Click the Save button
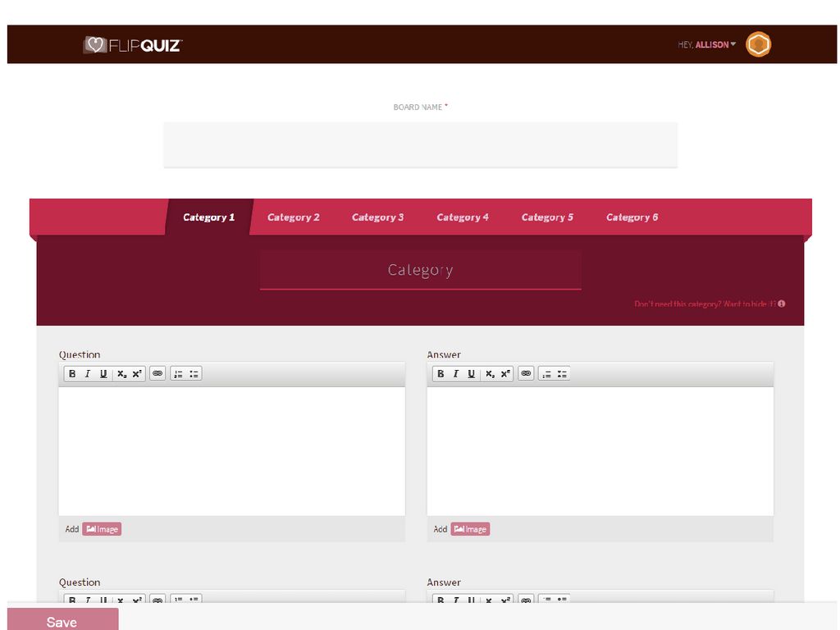Screen dimensions: 840x630 62,621
